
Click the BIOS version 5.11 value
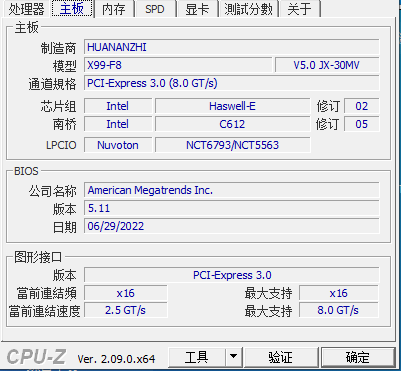point(232,208)
